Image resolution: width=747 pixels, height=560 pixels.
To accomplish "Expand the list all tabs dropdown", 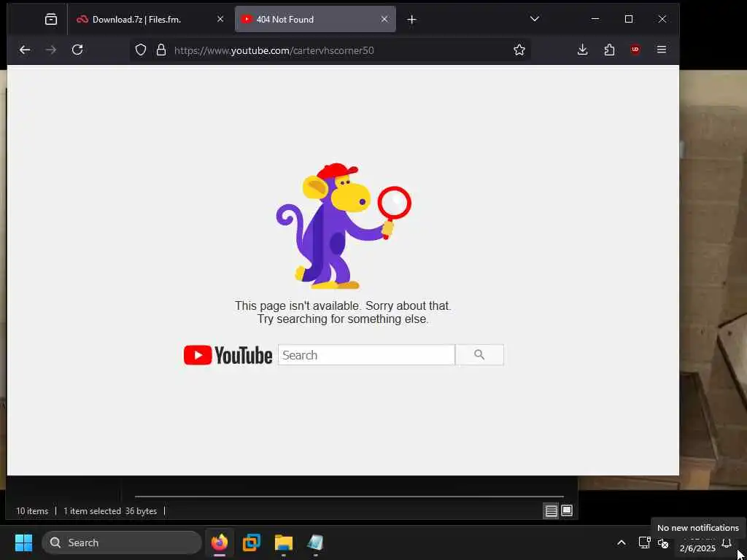I will (x=535, y=19).
